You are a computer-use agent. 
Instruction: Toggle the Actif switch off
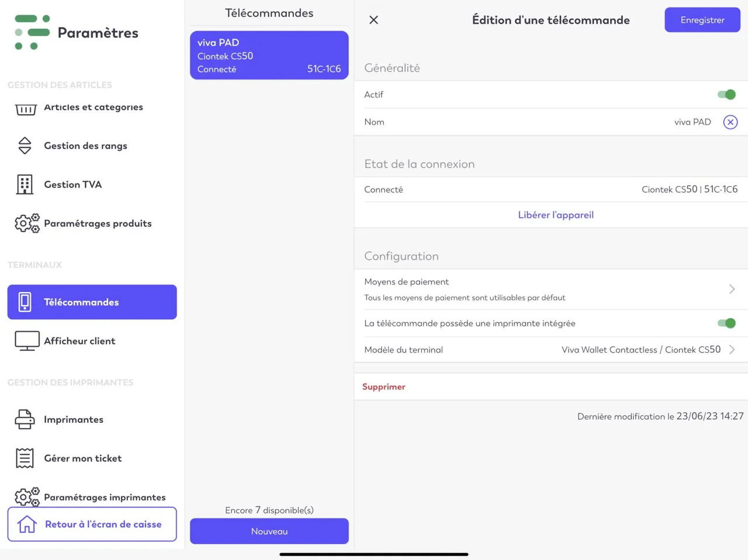(x=726, y=95)
